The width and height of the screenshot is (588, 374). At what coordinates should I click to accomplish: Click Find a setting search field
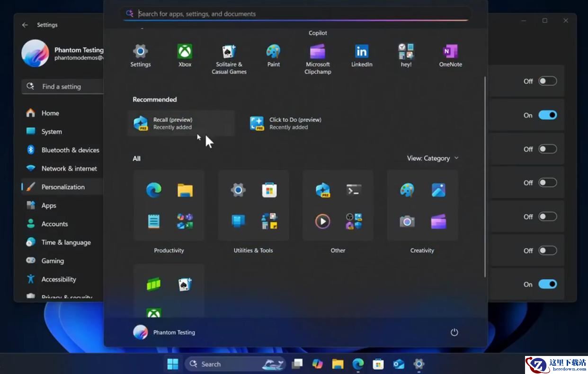(62, 86)
